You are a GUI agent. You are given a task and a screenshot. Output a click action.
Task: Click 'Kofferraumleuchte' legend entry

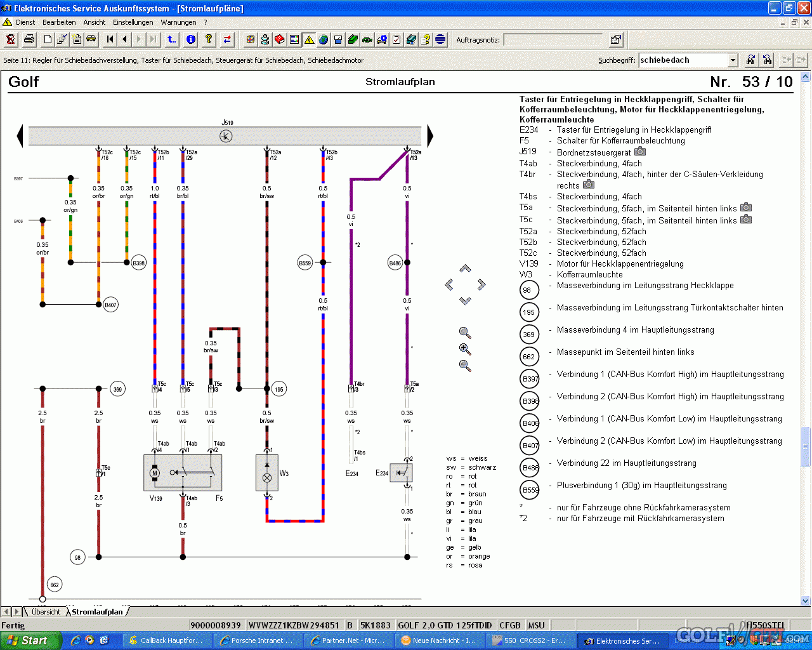pos(590,274)
